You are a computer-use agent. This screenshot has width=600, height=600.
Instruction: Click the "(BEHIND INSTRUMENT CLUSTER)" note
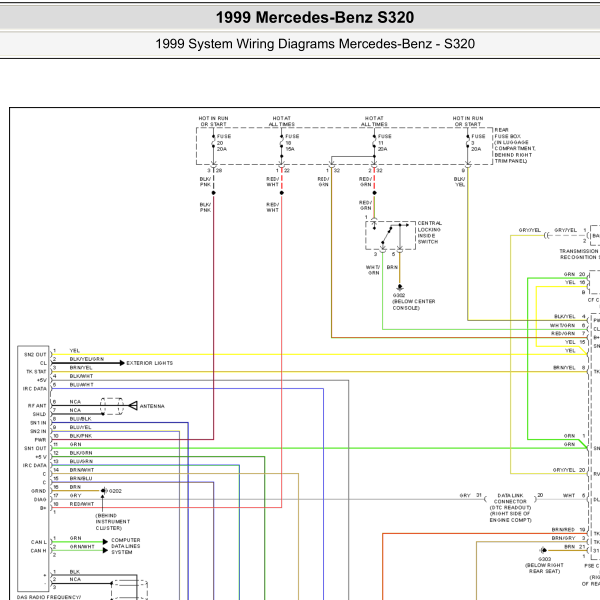point(112,522)
